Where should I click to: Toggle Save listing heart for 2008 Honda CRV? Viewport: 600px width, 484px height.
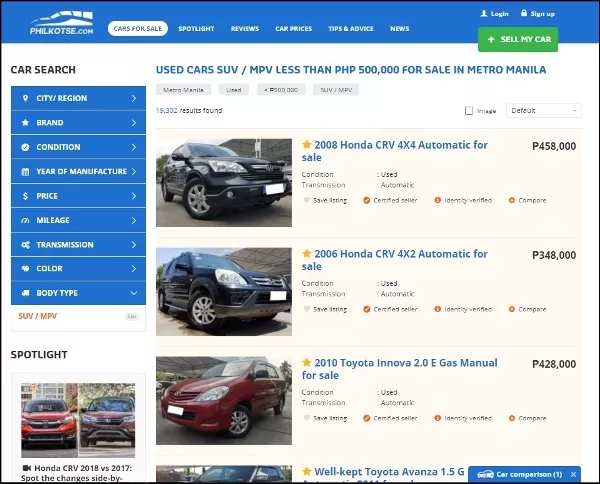[x=307, y=200]
